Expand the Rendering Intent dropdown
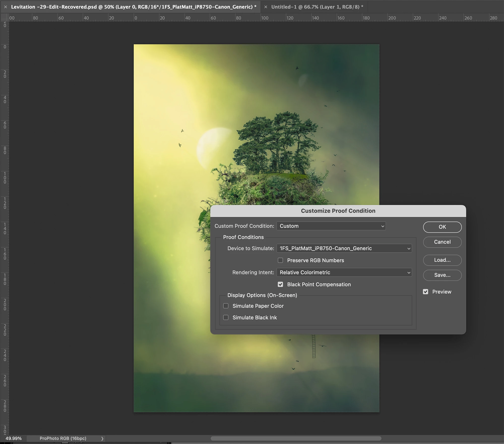 344,272
